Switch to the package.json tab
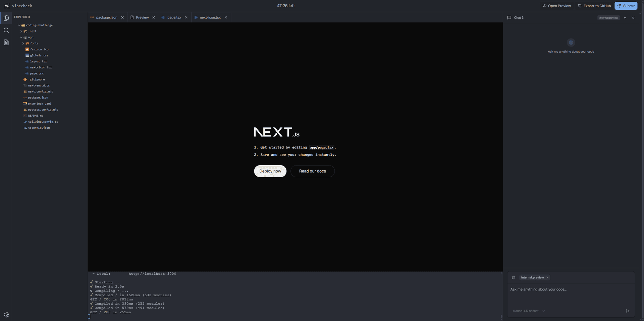 tap(107, 17)
